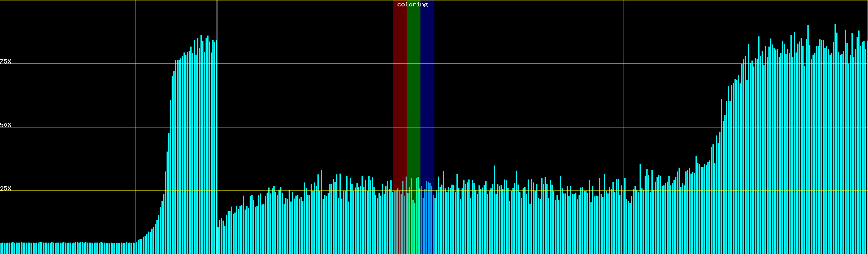The image size is (868, 254).
Task: Pick the bright green bars under green band
Action: (413, 224)
